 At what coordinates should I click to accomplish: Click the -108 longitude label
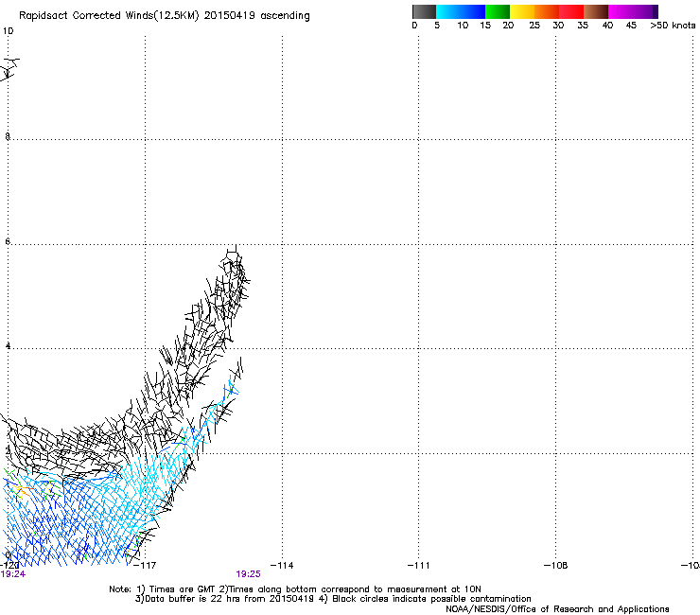tap(556, 566)
